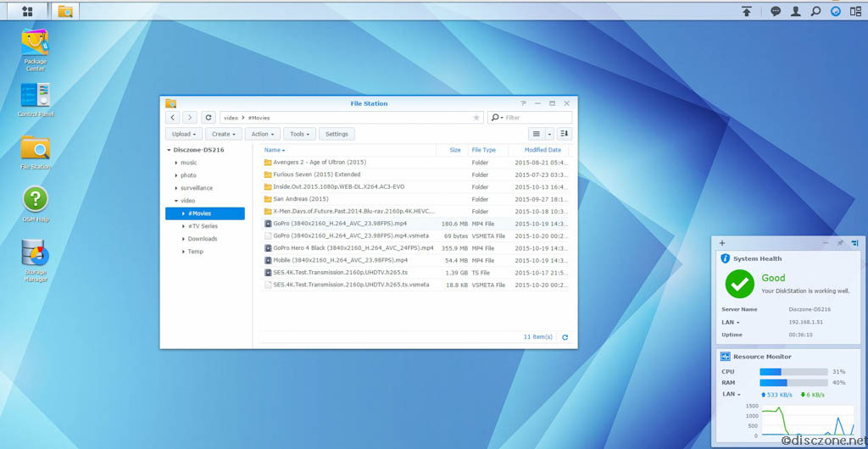
Task: Collapse the video folder tree arrow
Action: (176, 201)
